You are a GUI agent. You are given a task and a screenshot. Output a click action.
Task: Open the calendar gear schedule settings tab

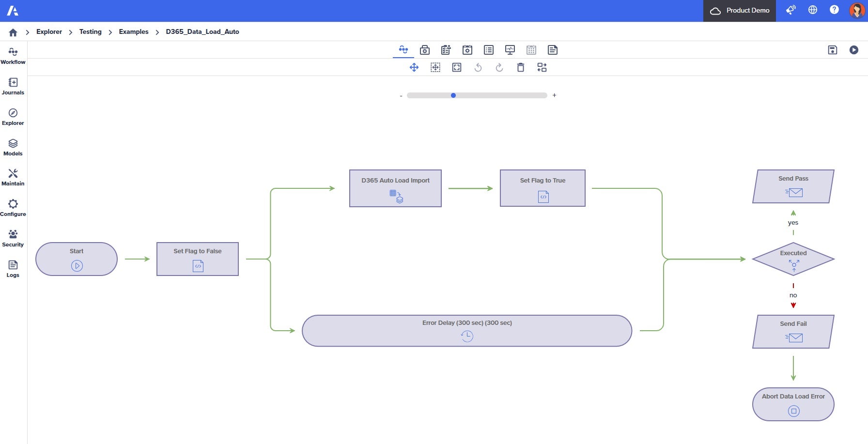pos(467,50)
